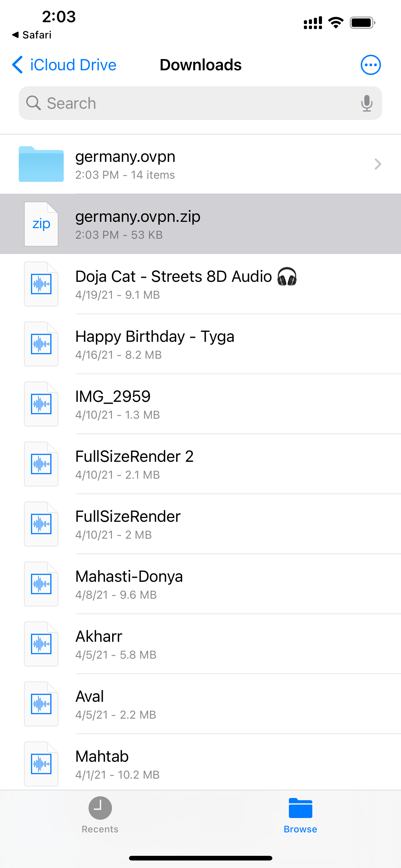
Task: Tap the IMG_2959 audio file icon
Action: click(41, 404)
